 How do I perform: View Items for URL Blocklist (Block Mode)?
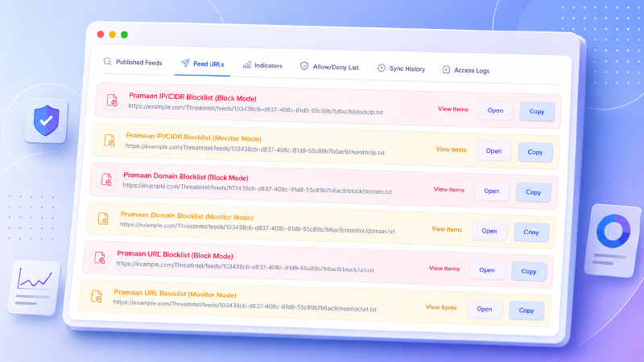[444, 269]
